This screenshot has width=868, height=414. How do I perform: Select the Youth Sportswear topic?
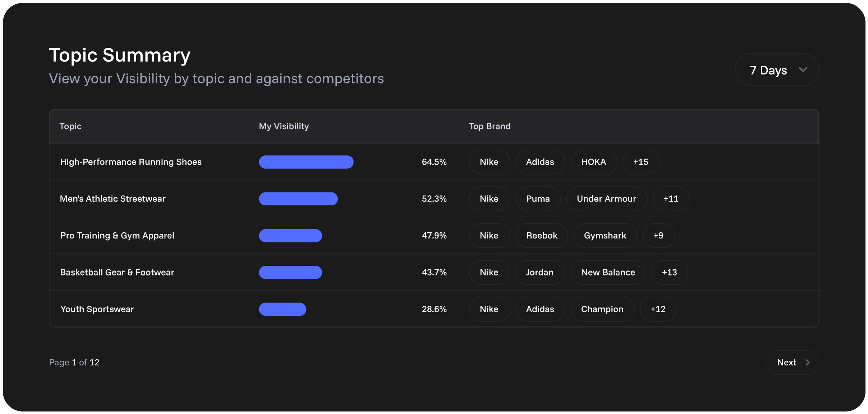(x=97, y=309)
